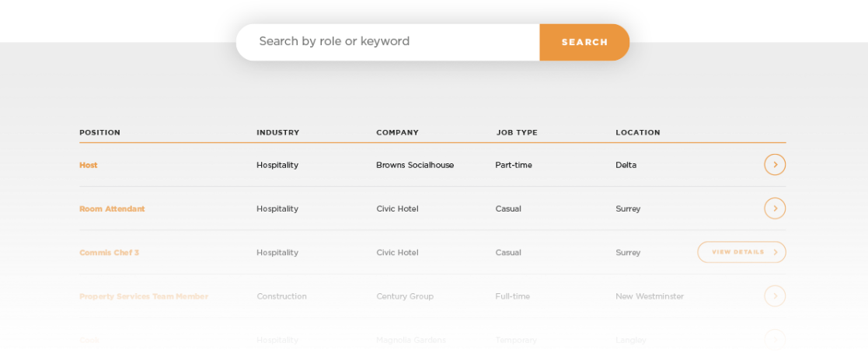Open the Room Attendant row arrow icon
The width and height of the screenshot is (868, 364).
775,208
